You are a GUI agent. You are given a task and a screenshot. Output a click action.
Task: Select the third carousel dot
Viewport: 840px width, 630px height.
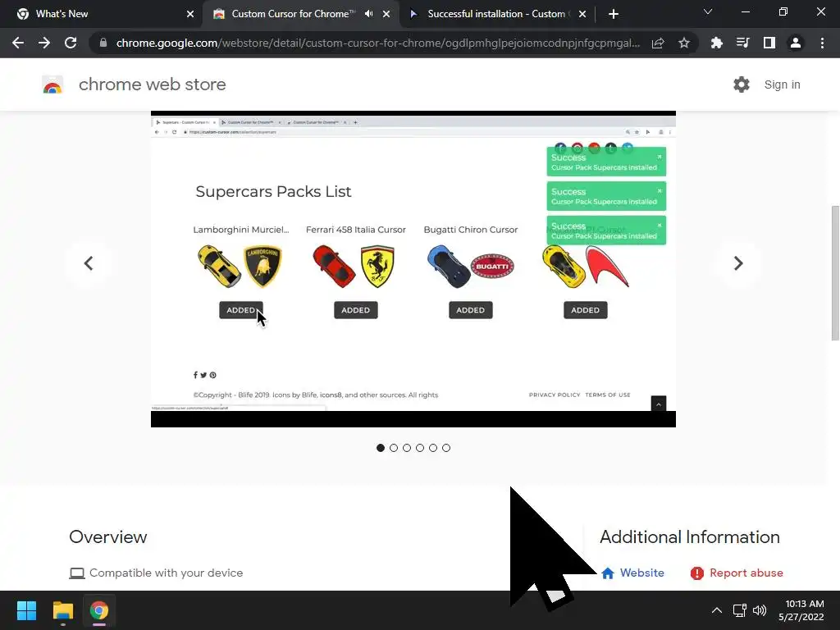(407, 448)
